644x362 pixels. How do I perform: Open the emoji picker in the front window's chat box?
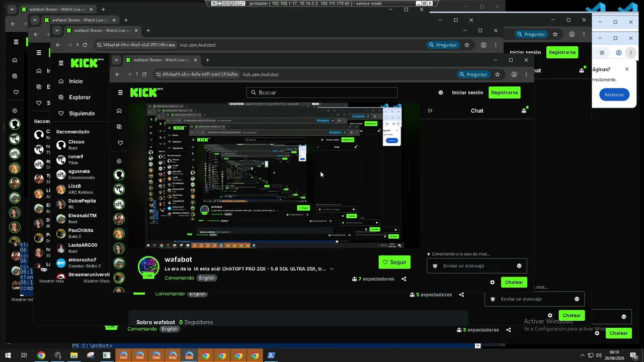(519, 266)
